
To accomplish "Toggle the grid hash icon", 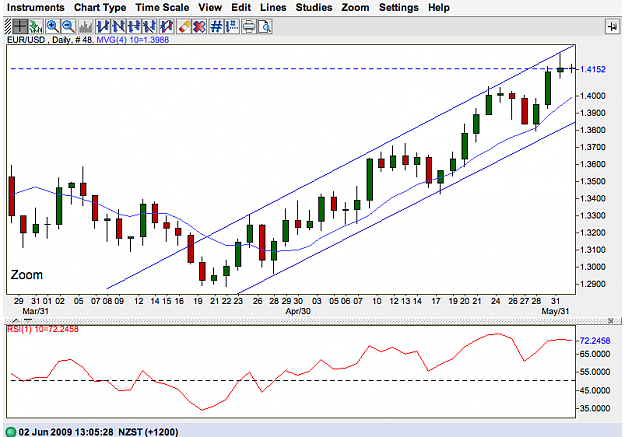I will [216, 27].
